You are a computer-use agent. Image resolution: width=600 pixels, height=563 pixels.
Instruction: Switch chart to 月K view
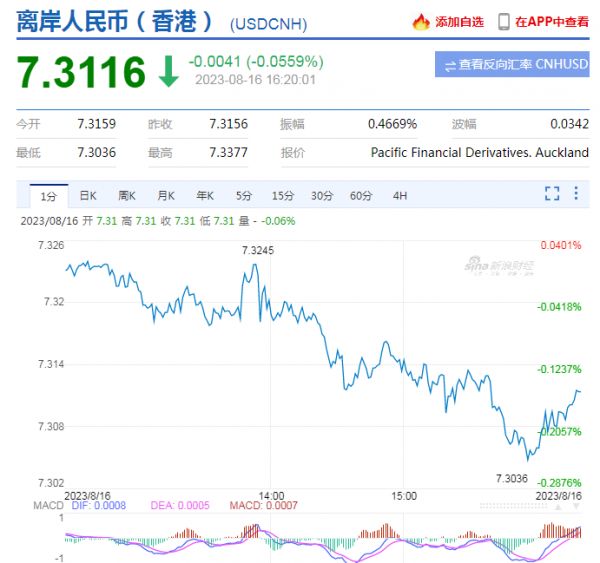click(165, 196)
